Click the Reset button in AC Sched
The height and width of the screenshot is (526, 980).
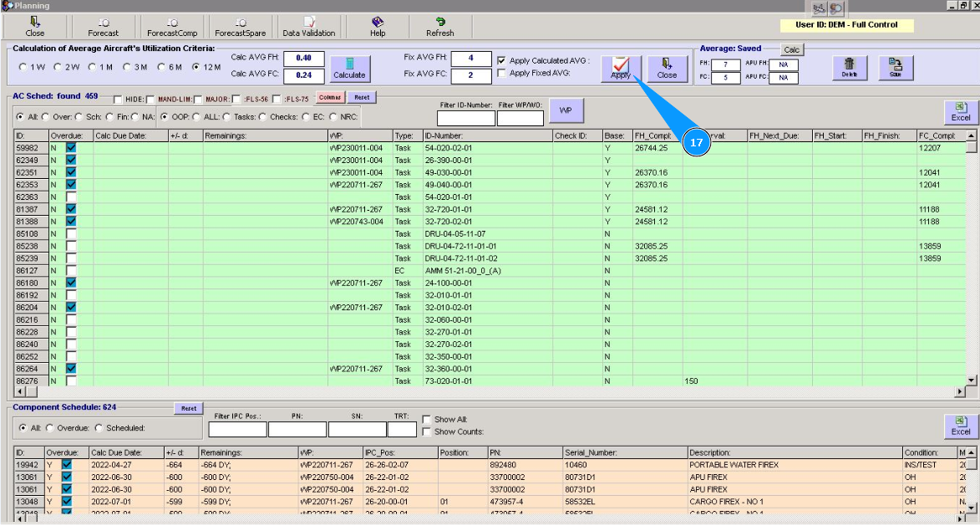click(361, 98)
